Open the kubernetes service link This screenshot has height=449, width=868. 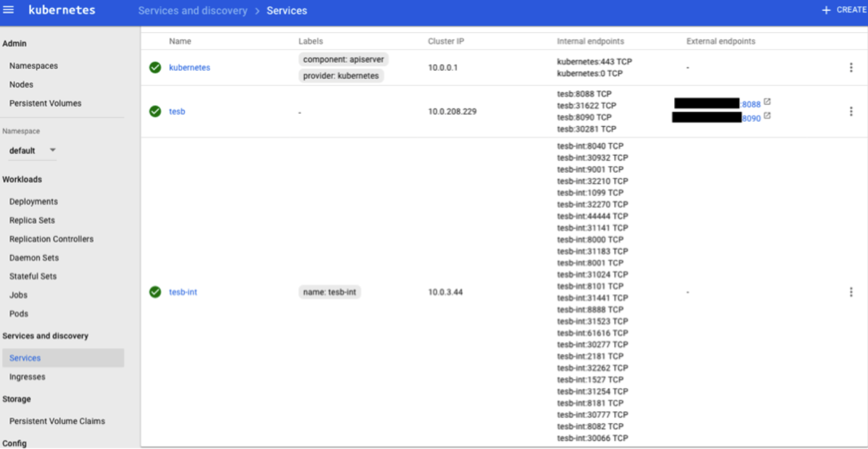[190, 67]
